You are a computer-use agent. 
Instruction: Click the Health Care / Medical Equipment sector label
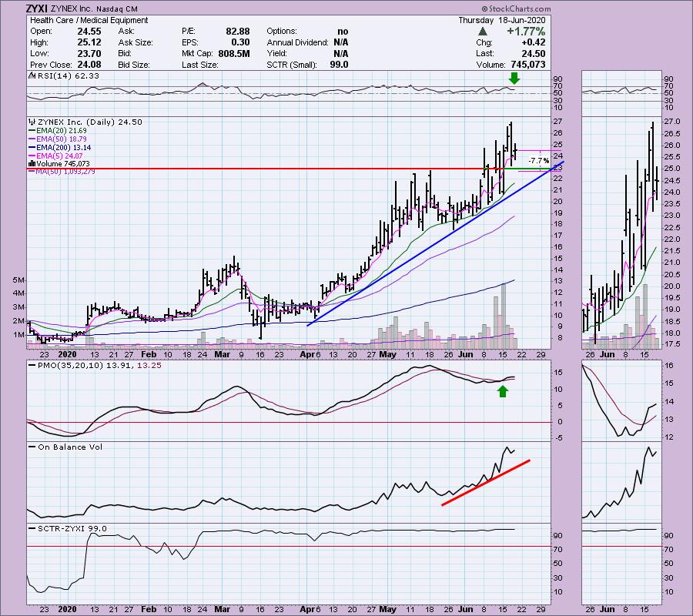click(89, 20)
